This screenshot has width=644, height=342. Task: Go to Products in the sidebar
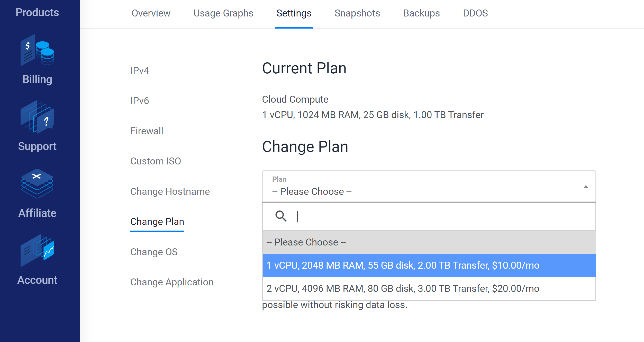[x=37, y=12]
